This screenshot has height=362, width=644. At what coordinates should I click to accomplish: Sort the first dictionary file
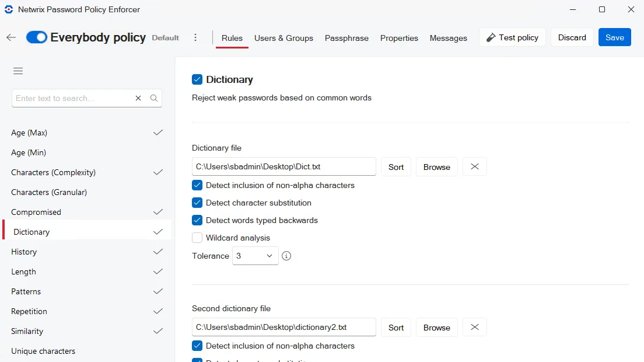pyautogui.click(x=396, y=167)
